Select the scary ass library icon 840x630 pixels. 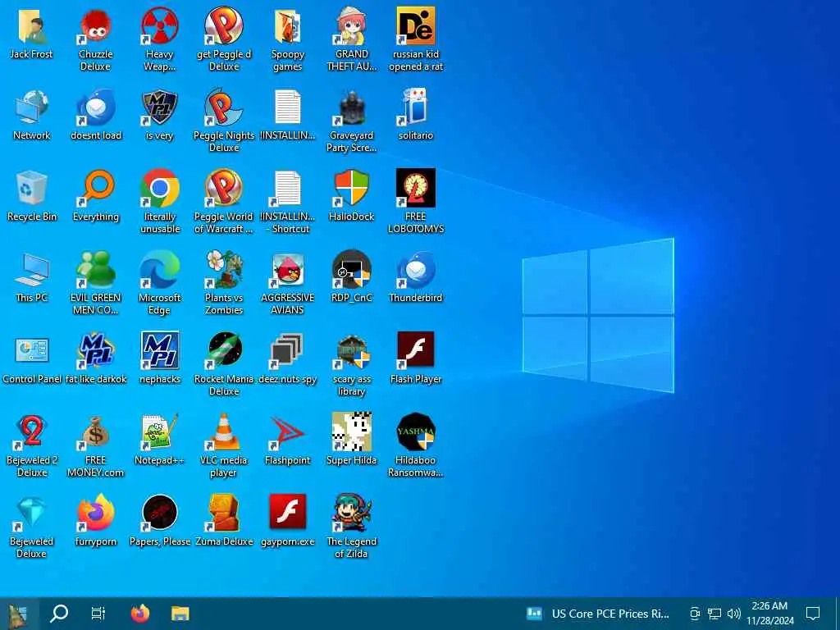[351, 351]
